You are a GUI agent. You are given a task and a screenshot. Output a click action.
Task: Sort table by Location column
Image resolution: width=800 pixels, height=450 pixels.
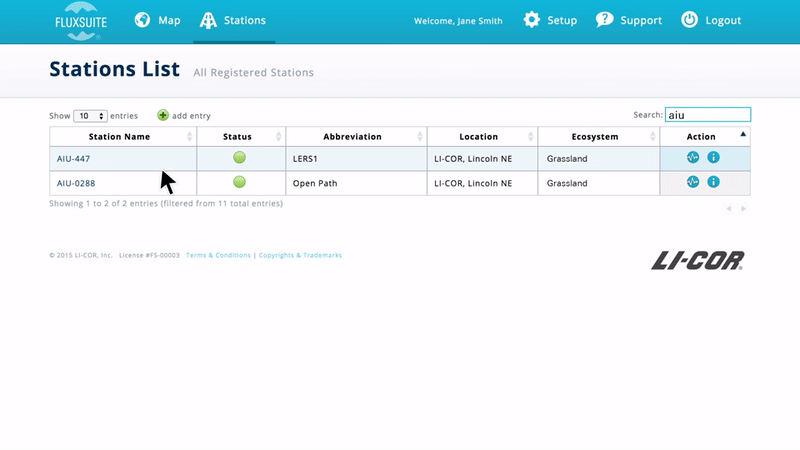coord(479,136)
